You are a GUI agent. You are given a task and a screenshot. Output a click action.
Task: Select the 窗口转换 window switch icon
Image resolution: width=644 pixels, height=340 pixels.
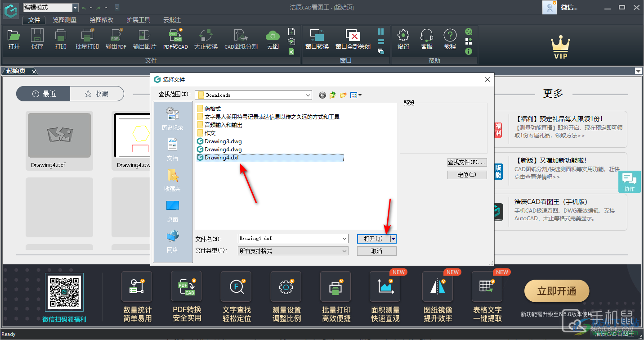point(317,40)
